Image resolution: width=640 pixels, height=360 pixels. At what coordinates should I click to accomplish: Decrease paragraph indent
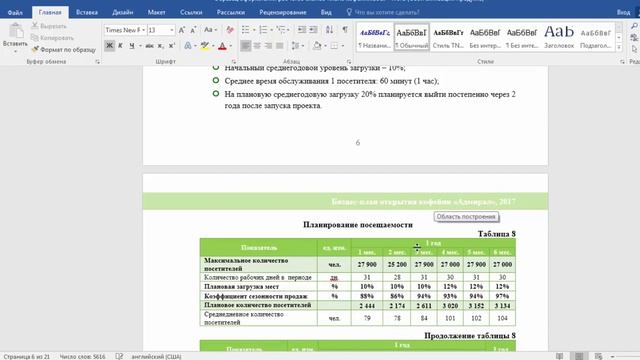coord(302,30)
